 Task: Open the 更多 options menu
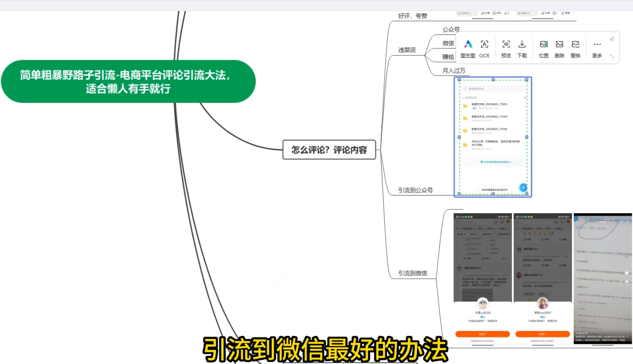(597, 49)
